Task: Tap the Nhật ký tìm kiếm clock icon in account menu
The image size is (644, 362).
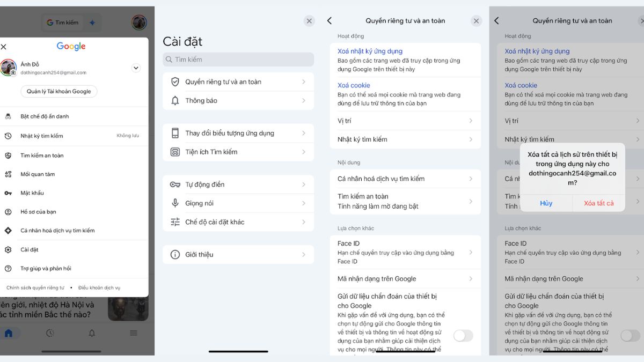Action: [x=8, y=136]
